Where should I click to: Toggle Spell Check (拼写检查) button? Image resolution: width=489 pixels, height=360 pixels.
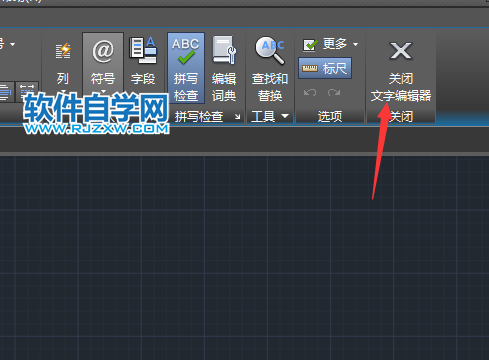click(186, 68)
